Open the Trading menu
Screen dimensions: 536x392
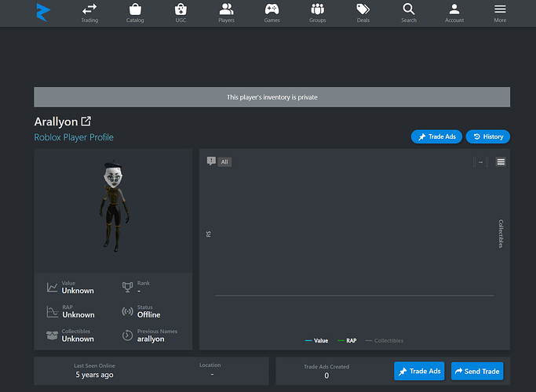coord(89,13)
